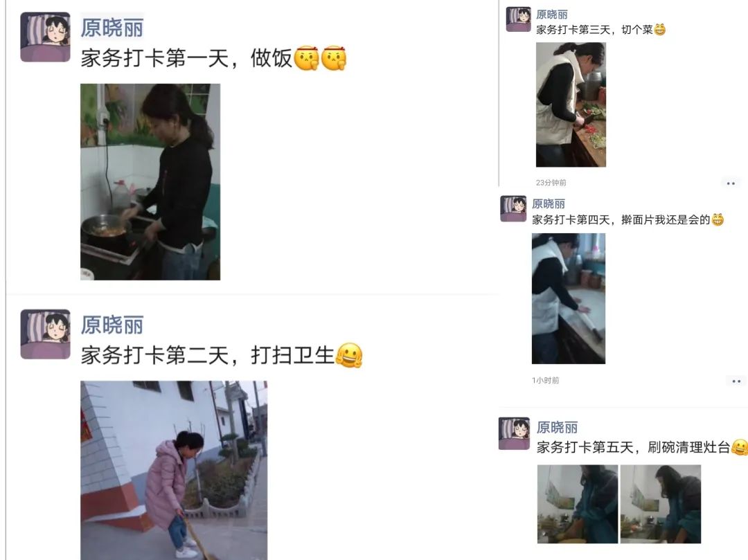748x560 pixels.
Task: Click the 原晓丽 name on the 切个菜 post
Action: pyautogui.click(x=552, y=15)
